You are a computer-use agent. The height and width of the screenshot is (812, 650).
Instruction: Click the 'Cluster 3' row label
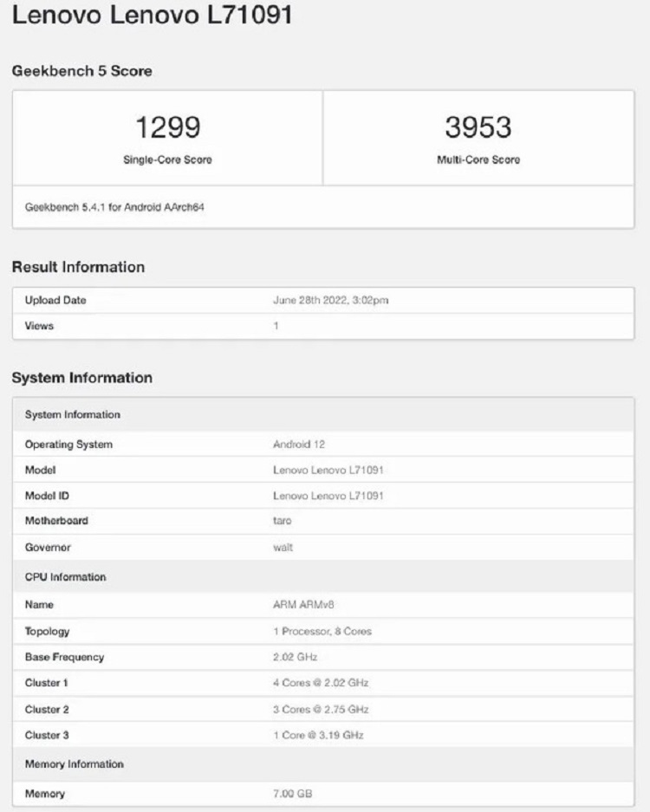point(47,736)
